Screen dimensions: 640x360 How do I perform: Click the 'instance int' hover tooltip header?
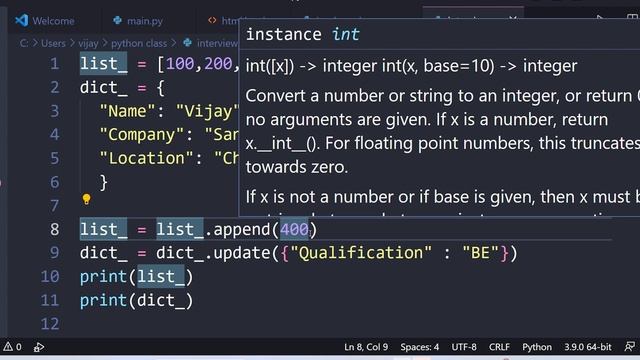[x=302, y=34]
